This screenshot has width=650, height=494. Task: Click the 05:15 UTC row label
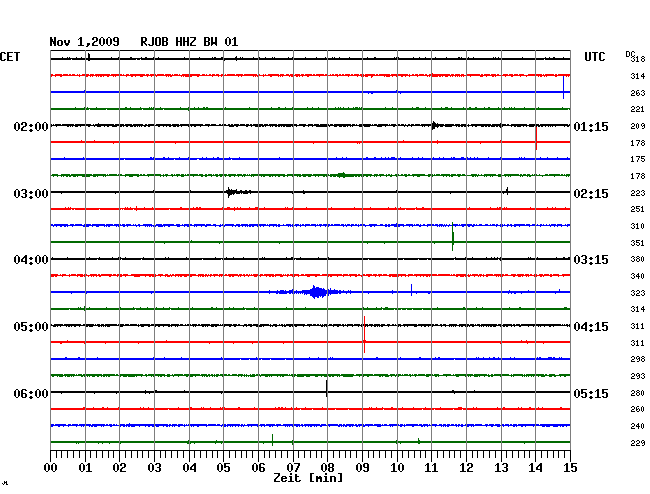click(x=591, y=393)
